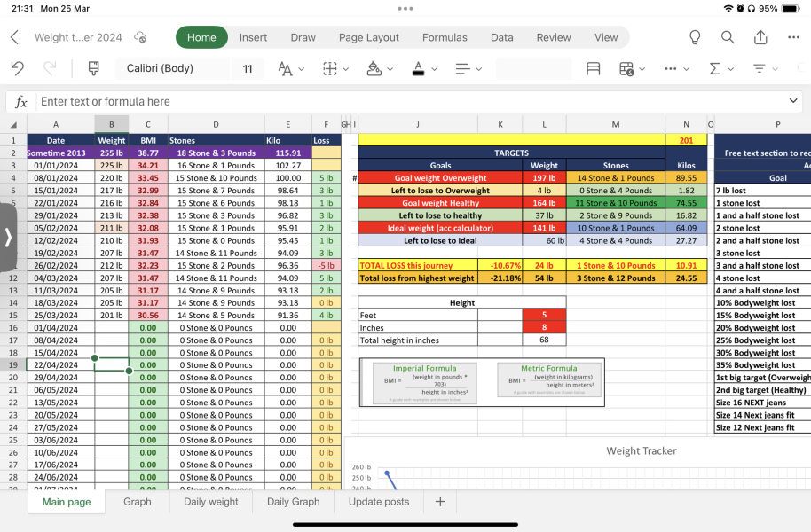
Task: Open the Daily weight sheet tab
Action: (x=211, y=502)
